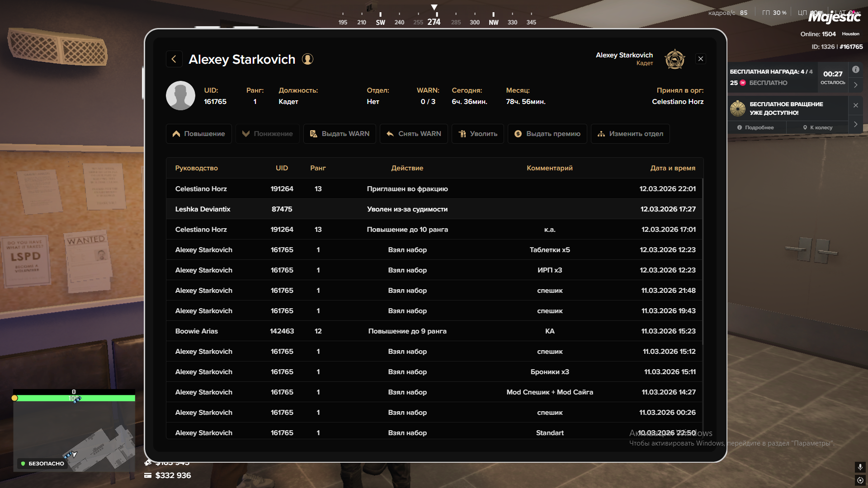Open the Подробнее details link

point(755,127)
